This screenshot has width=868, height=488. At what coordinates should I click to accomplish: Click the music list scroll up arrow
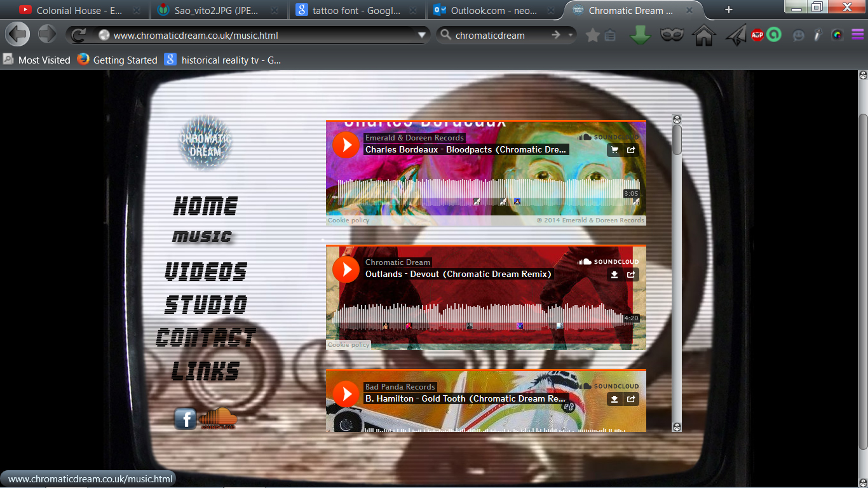[x=677, y=119]
